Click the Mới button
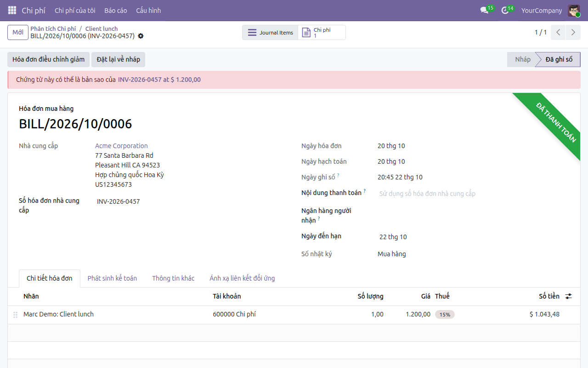The image size is (588, 368). pos(18,32)
